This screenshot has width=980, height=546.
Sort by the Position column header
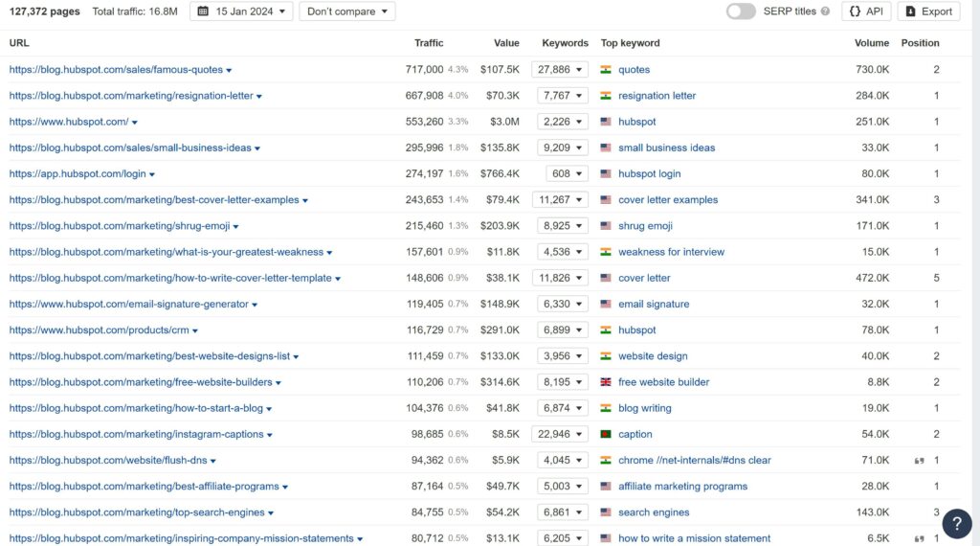920,43
